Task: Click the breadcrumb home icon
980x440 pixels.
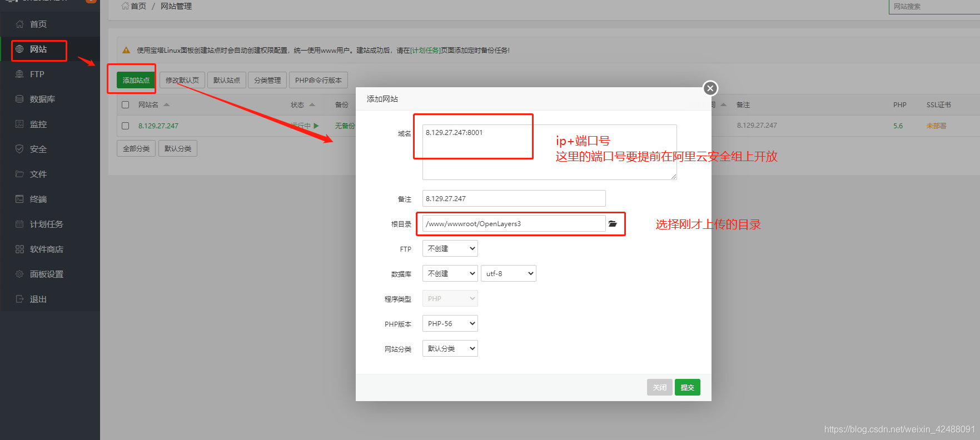Action: click(125, 6)
